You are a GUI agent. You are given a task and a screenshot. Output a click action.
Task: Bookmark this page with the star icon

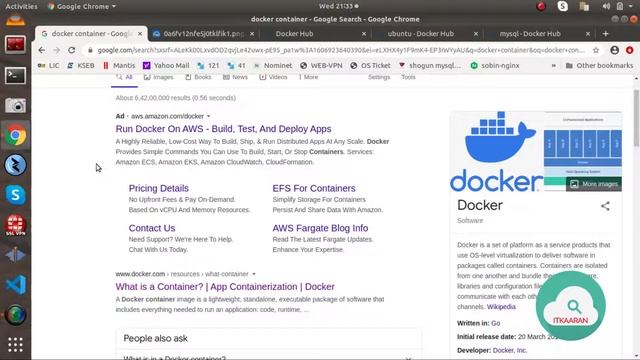tap(596, 50)
